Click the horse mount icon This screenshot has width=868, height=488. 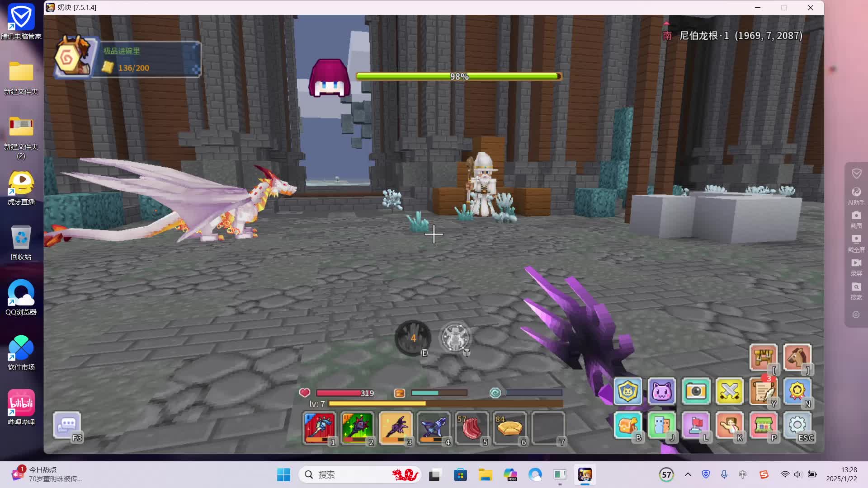tap(797, 358)
